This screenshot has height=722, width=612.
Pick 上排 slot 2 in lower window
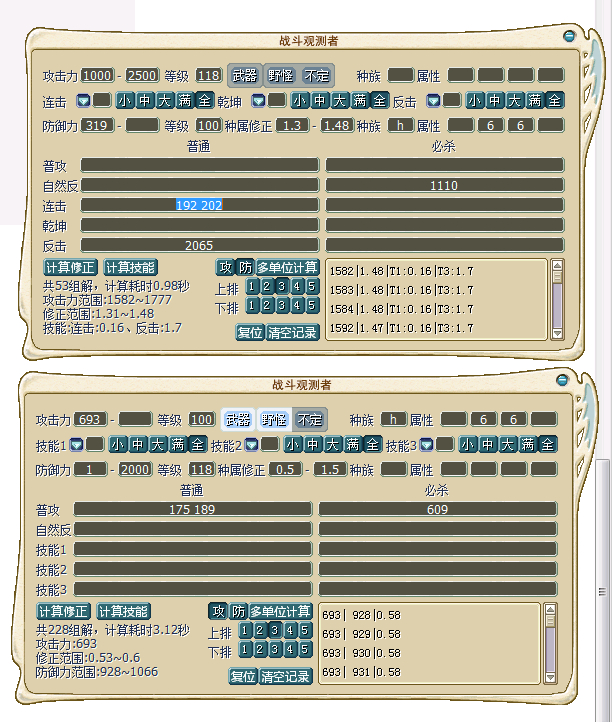[x=260, y=630]
